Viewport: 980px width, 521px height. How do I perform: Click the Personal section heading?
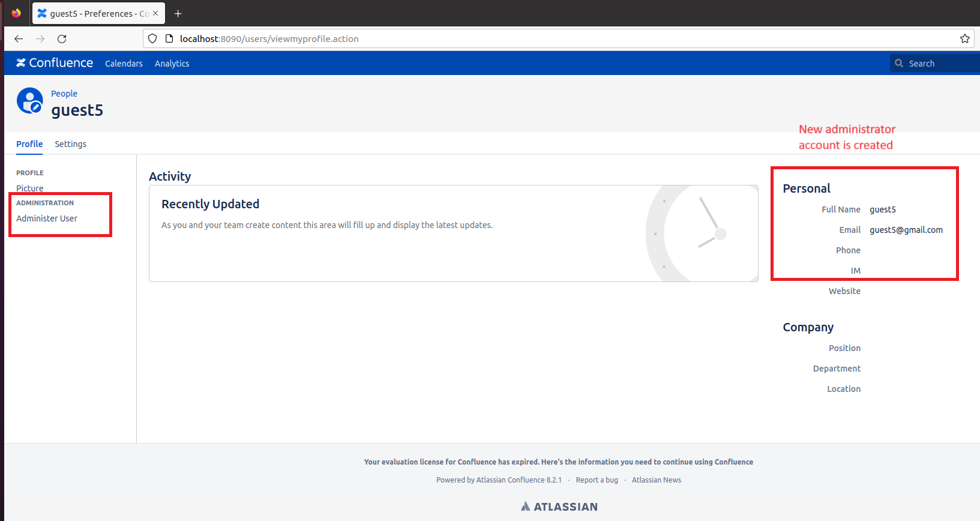[x=807, y=188]
